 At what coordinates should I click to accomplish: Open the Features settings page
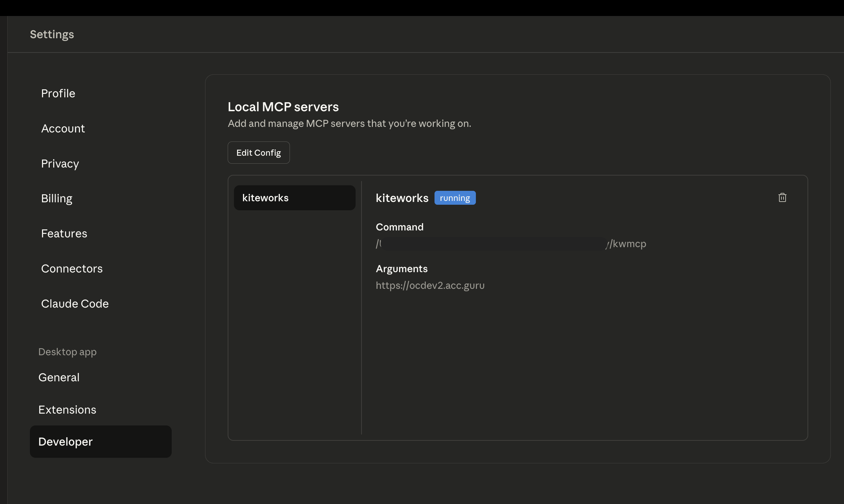[64, 234]
